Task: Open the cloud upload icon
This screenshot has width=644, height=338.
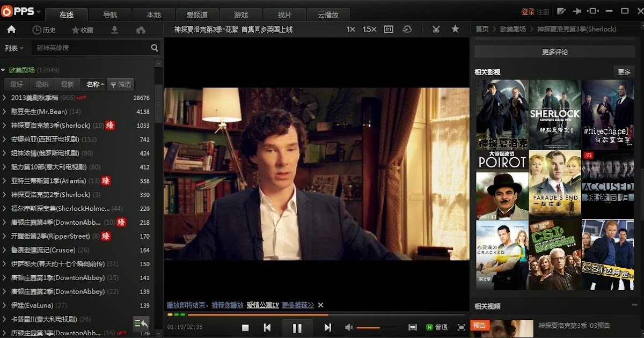Action: (141, 30)
